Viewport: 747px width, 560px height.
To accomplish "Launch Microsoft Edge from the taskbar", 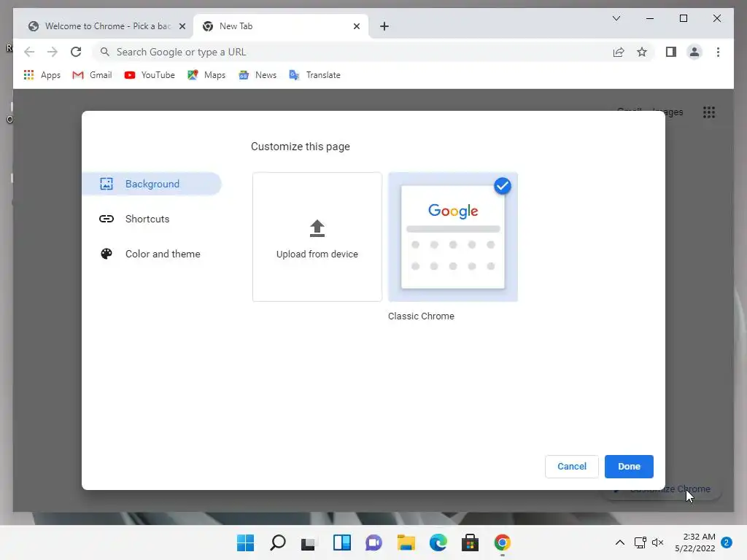I will tap(438, 542).
